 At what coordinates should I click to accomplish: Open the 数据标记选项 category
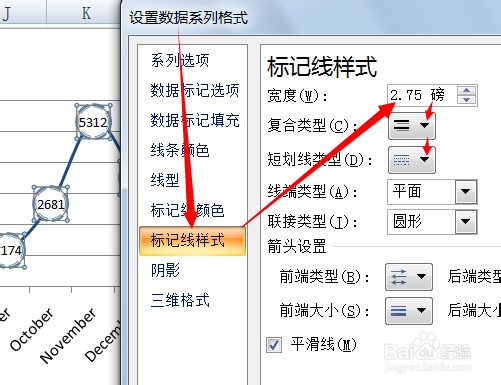point(195,90)
